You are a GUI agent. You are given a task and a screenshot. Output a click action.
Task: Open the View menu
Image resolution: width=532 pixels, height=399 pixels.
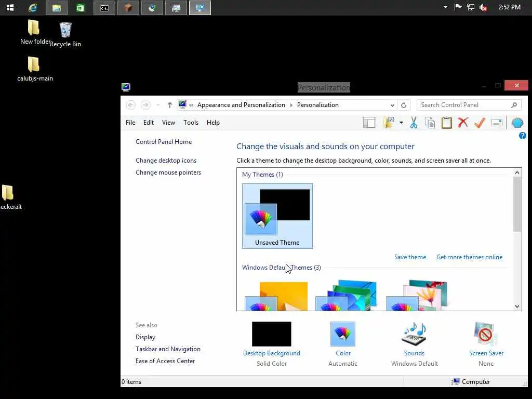click(169, 123)
